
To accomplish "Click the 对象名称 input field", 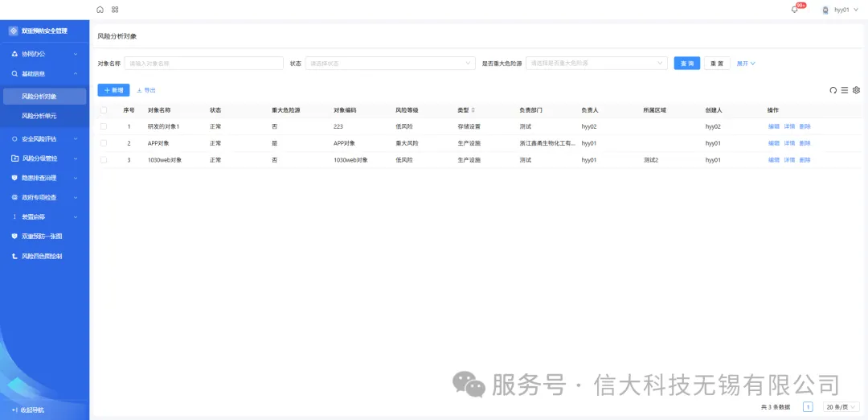I will 203,64.
